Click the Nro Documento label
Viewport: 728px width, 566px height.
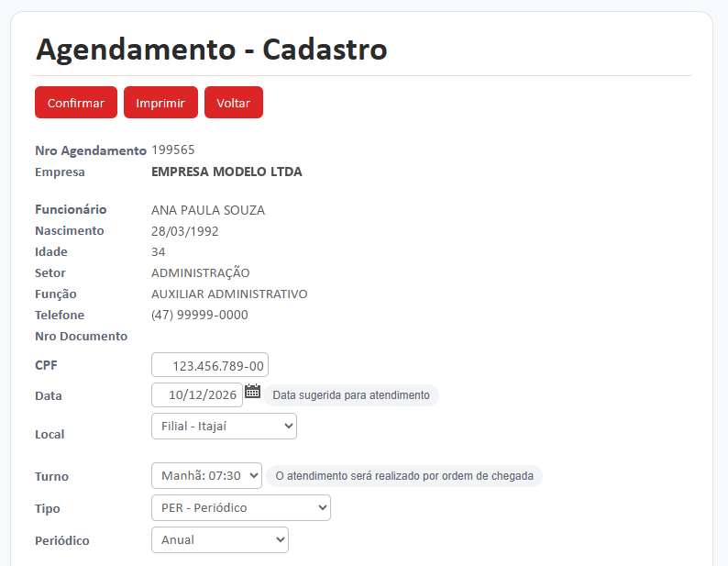82,336
